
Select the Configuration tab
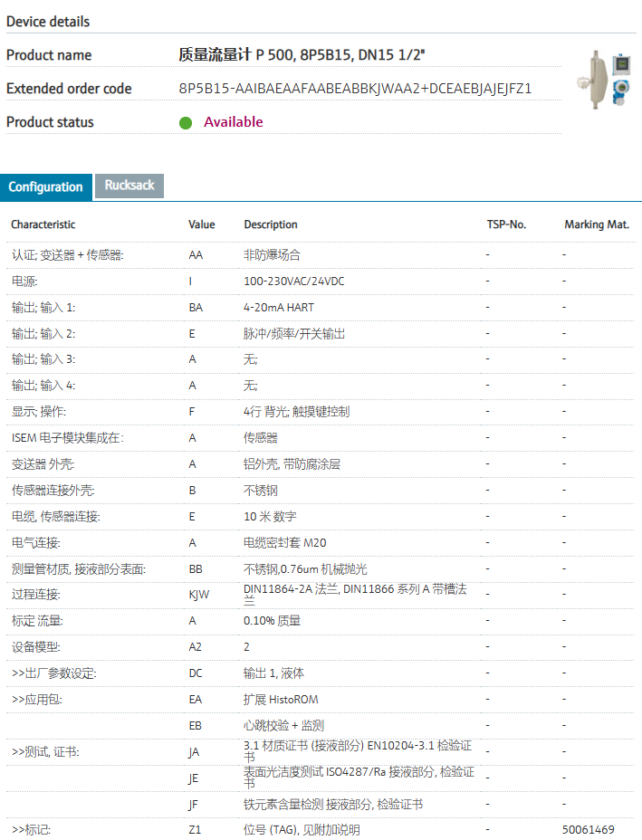45,187
